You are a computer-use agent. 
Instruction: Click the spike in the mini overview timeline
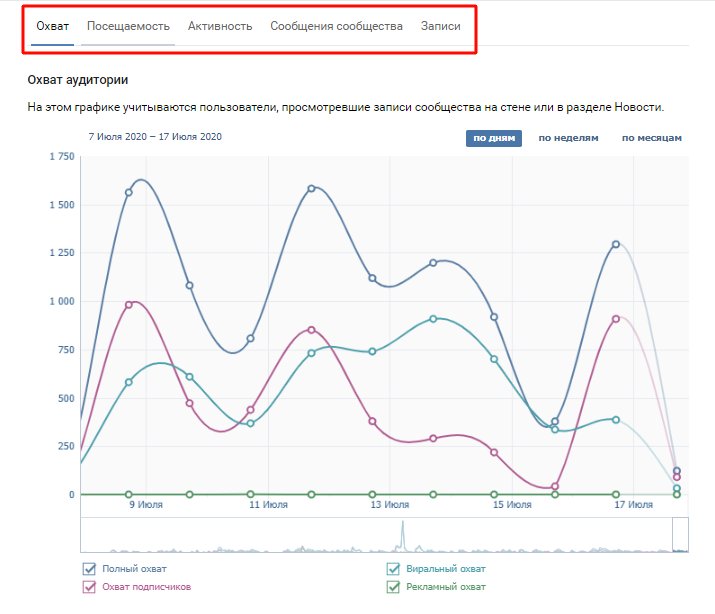pyautogui.click(x=403, y=535)
